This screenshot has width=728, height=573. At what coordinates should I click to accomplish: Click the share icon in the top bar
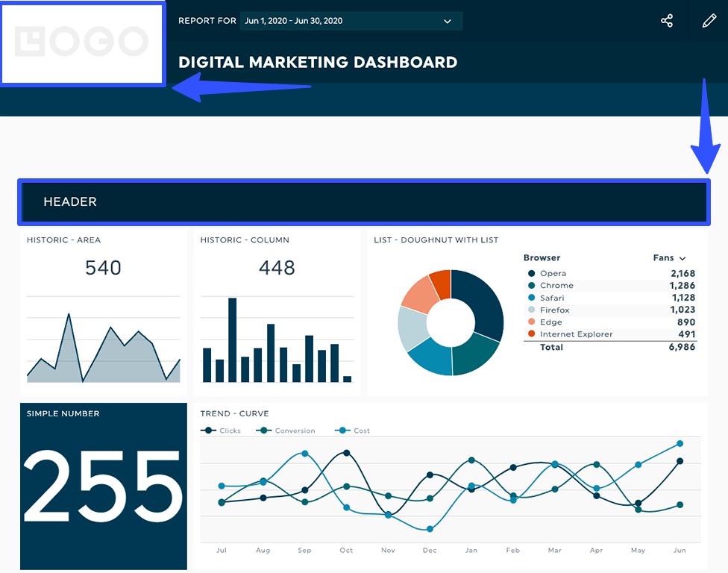666,20
